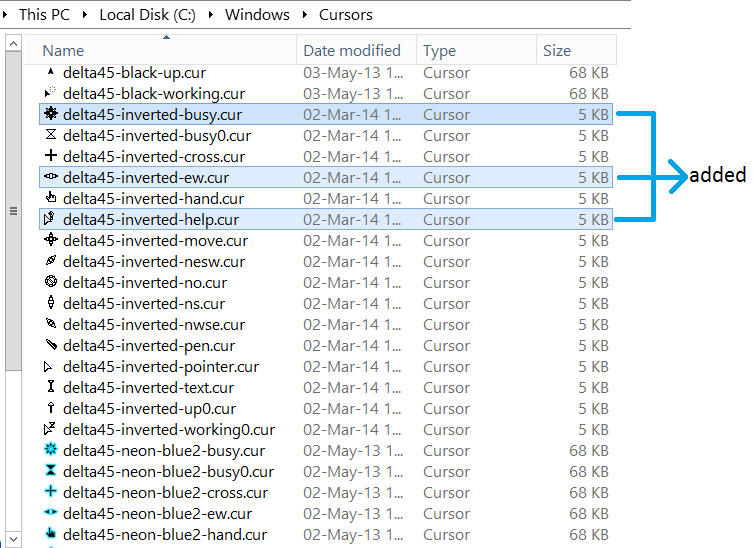Click the scrollbar up arrow
The image size is (754, 548).
pyautogui.click(x=13, y=44)
